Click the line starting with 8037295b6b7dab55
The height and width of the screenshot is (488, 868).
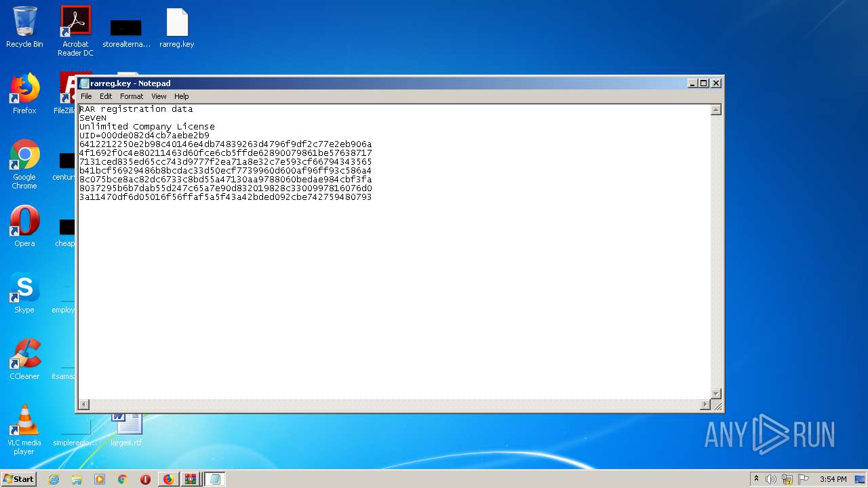(225, 188)
